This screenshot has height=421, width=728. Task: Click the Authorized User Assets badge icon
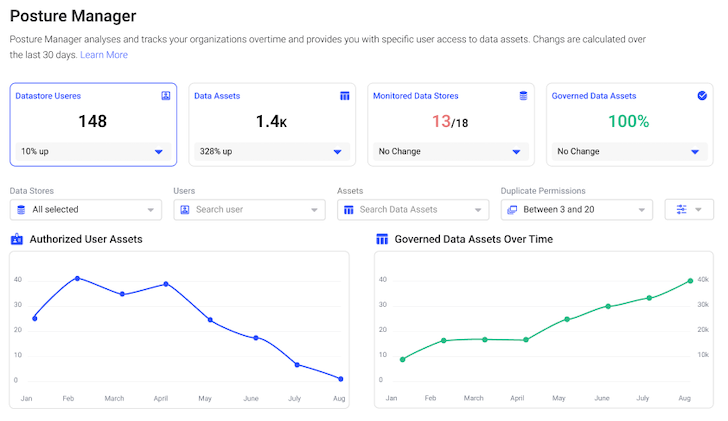(x=17, y=239)
